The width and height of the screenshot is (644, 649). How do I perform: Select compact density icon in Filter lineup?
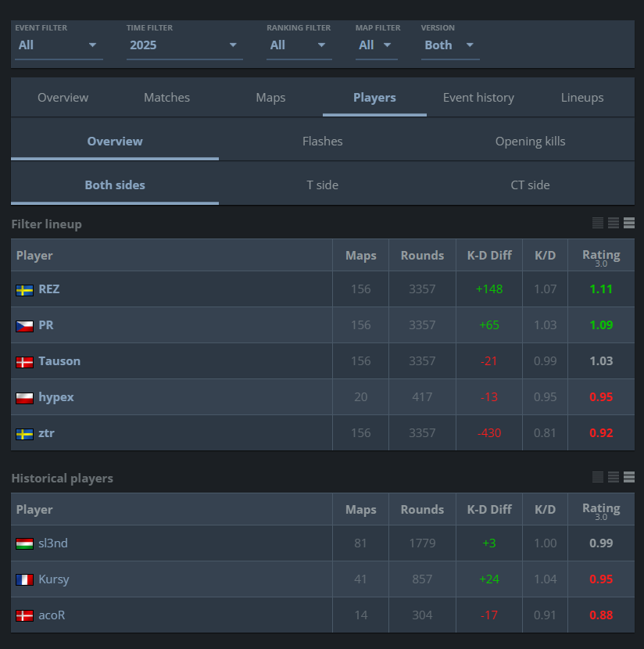[x=598, y=223]
